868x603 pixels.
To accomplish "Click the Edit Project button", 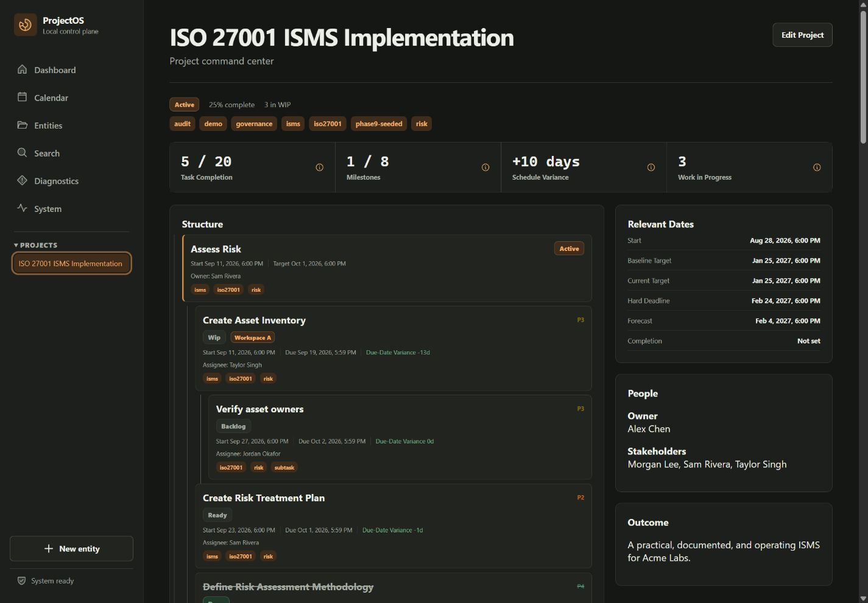I will pos(802,35).
